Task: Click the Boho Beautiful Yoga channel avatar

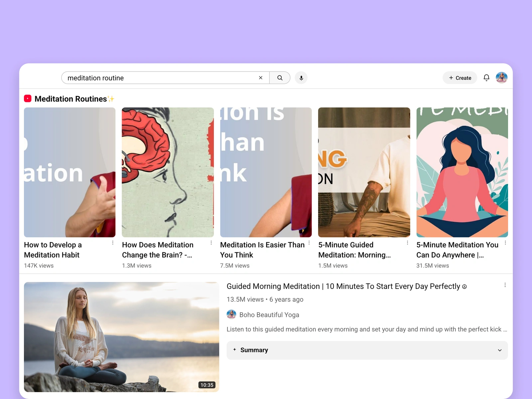Action: tap(231, 314)
